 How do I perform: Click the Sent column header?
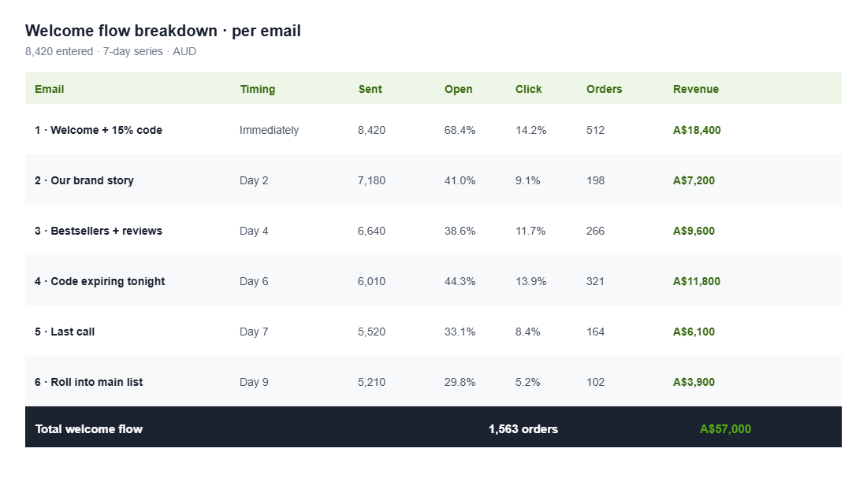pos(370,89)
